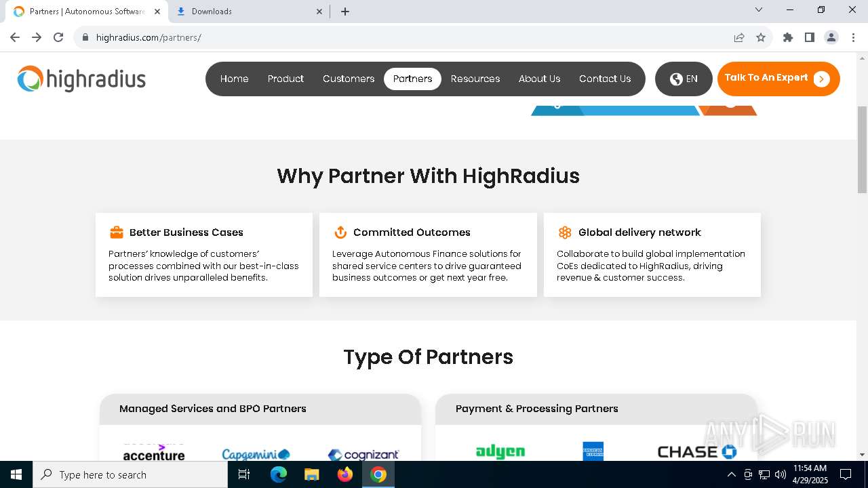Open the Chrome profile avatar
Screen dimensions: 868x488
[831, 37]
